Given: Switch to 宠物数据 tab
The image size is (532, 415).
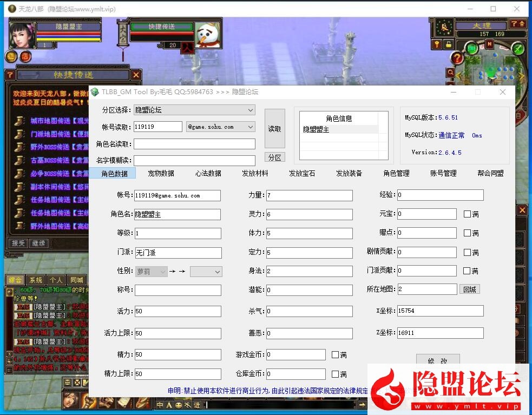Looking at the screenshot, I should (161, 173).
